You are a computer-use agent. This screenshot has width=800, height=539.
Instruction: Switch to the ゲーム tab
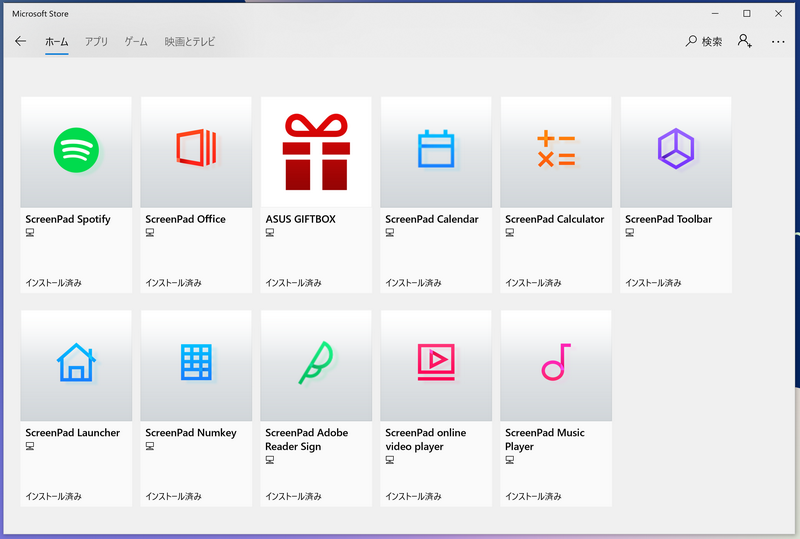point(136,42)
